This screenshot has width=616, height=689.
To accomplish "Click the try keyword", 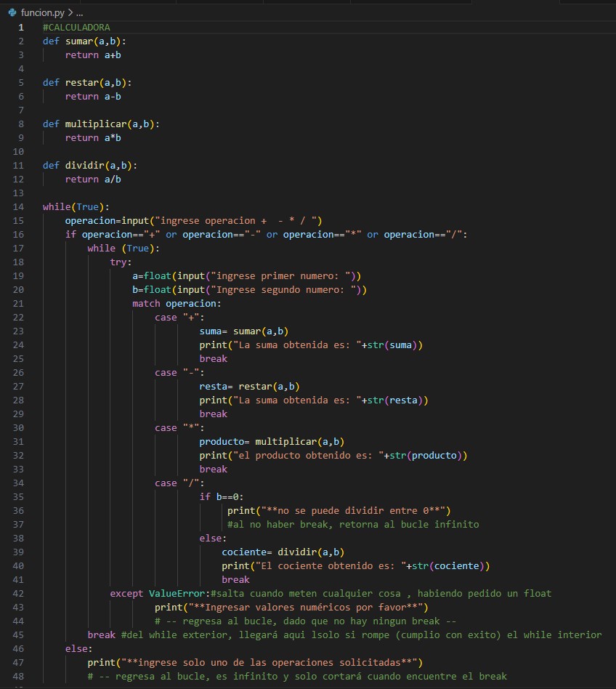I will click(x=120, y=262).
